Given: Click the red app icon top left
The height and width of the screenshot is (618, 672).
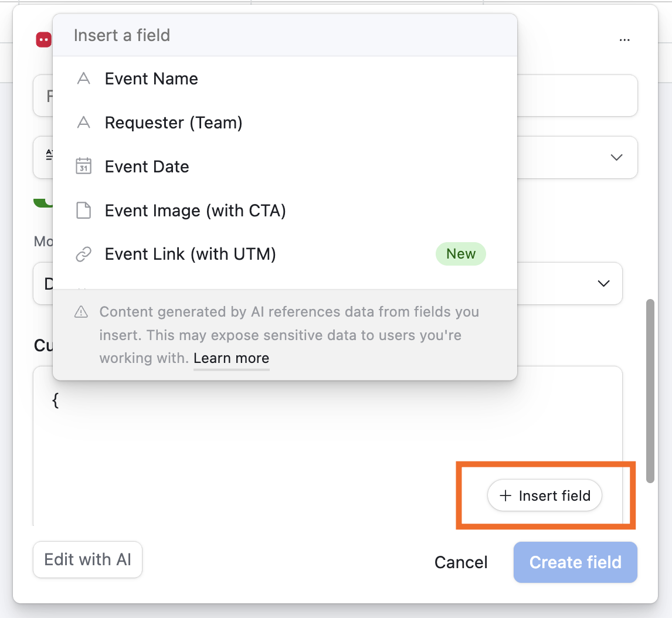Looking at the screenshot, I should pyautogui.click(x=43, y=39).
